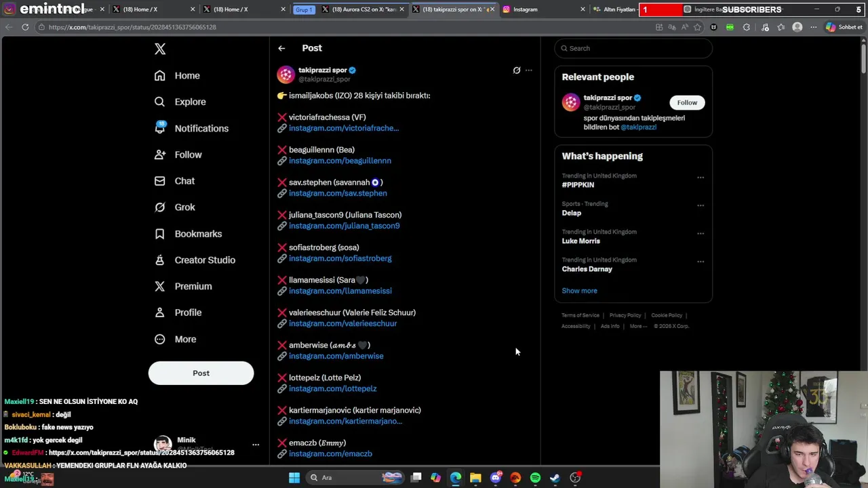Open the post's more options menu
Screen dimensions: 868x488
click(x=529, y=70)
